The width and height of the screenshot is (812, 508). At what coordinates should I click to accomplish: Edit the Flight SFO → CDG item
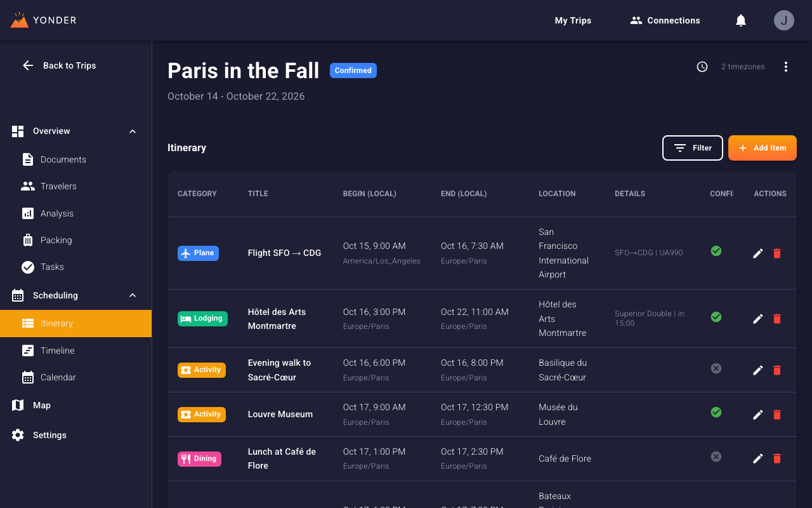pos(757,253)
